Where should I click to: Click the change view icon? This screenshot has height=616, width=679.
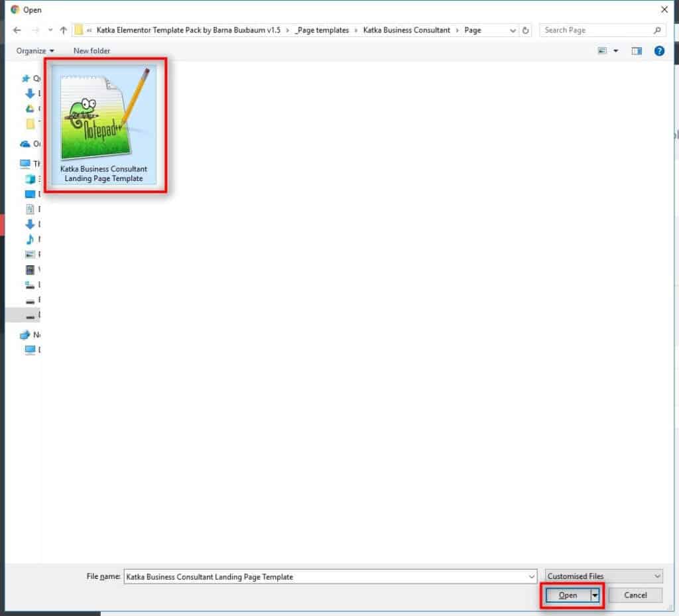coord(603,51)
